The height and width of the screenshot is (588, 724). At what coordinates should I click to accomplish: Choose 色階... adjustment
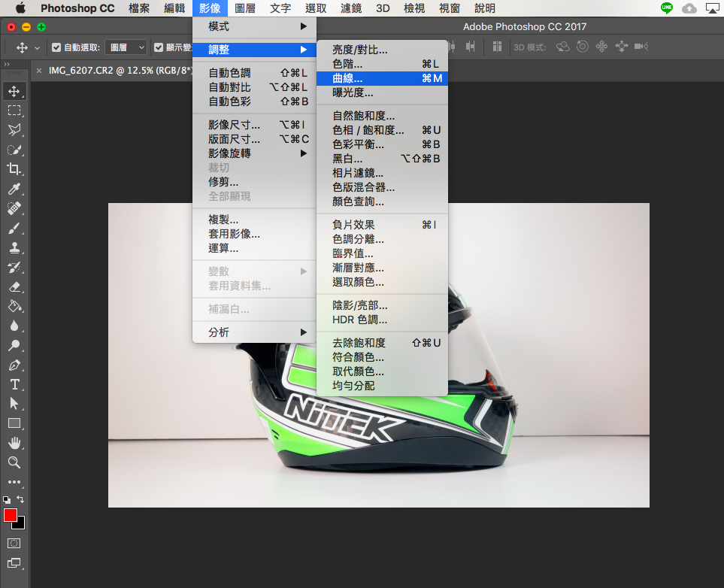pyautogui.click(x=383, y=64)
